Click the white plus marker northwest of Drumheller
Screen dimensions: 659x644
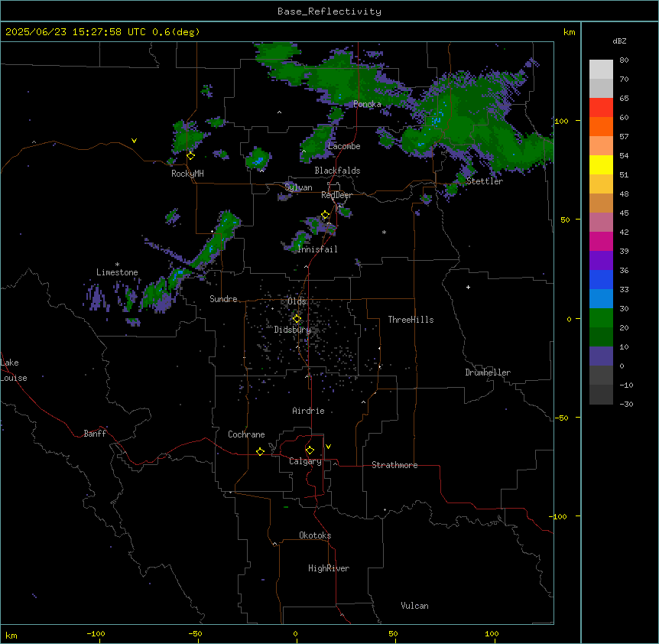[468, 287]
